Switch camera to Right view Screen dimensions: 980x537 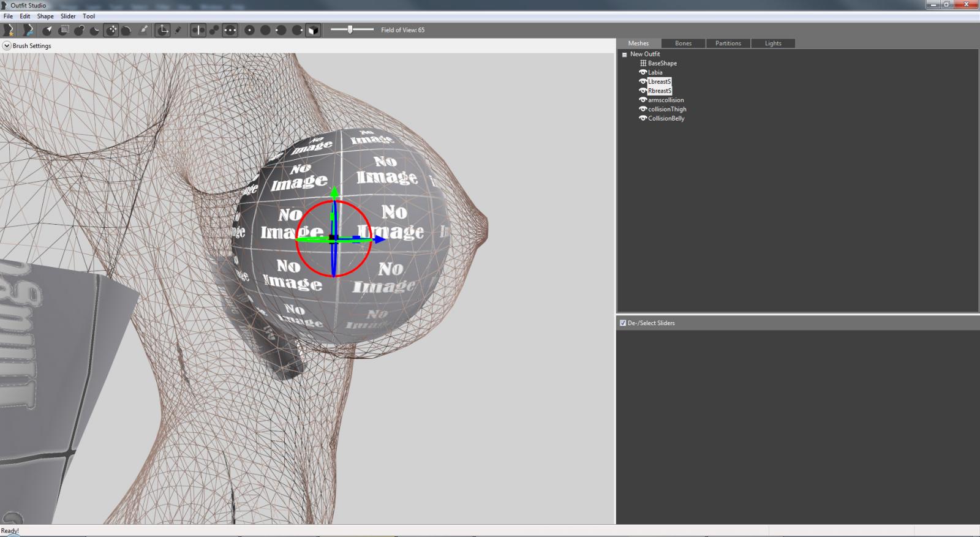click(297, 30)
